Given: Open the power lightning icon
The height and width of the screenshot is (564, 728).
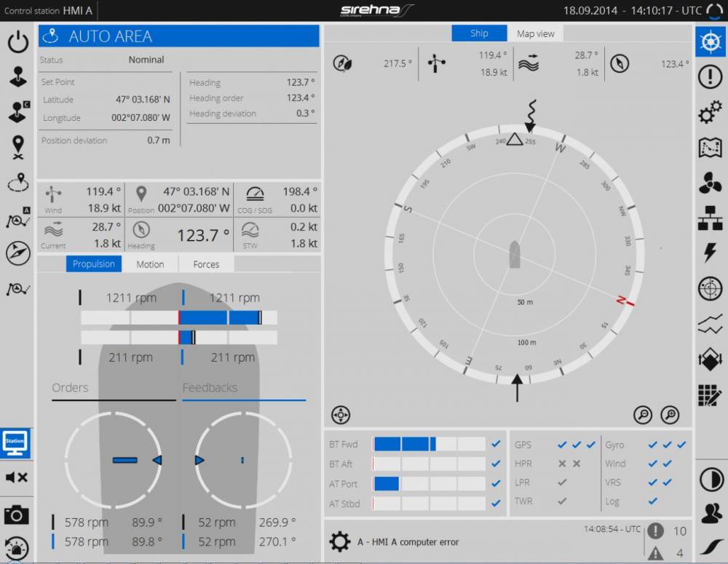Looking at the screenshot, I should [x=710, y=253].
